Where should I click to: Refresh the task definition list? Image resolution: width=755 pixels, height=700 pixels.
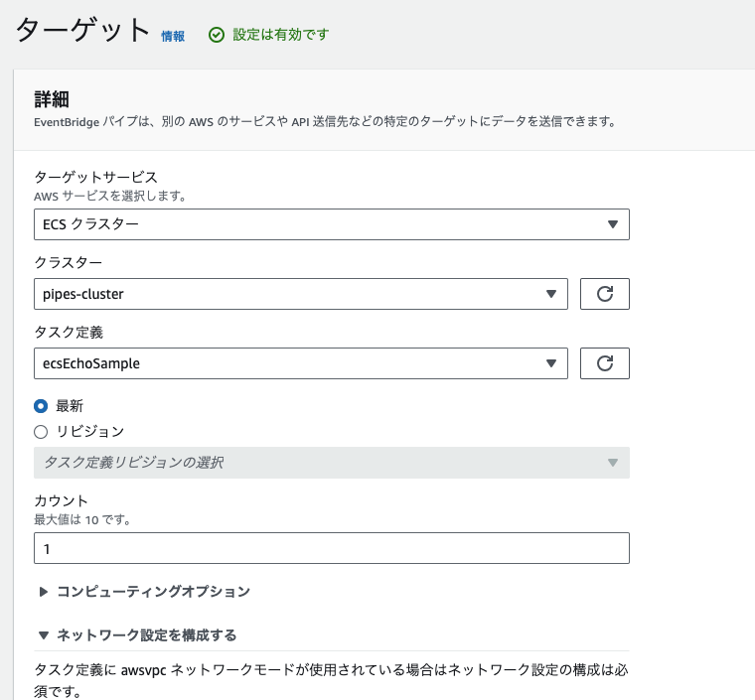(604, 363)
